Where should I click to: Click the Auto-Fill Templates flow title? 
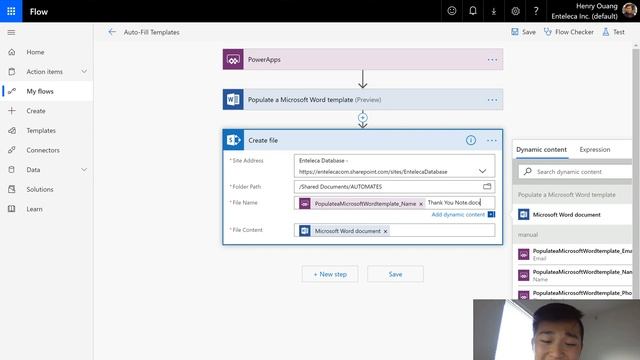point(151,32)
